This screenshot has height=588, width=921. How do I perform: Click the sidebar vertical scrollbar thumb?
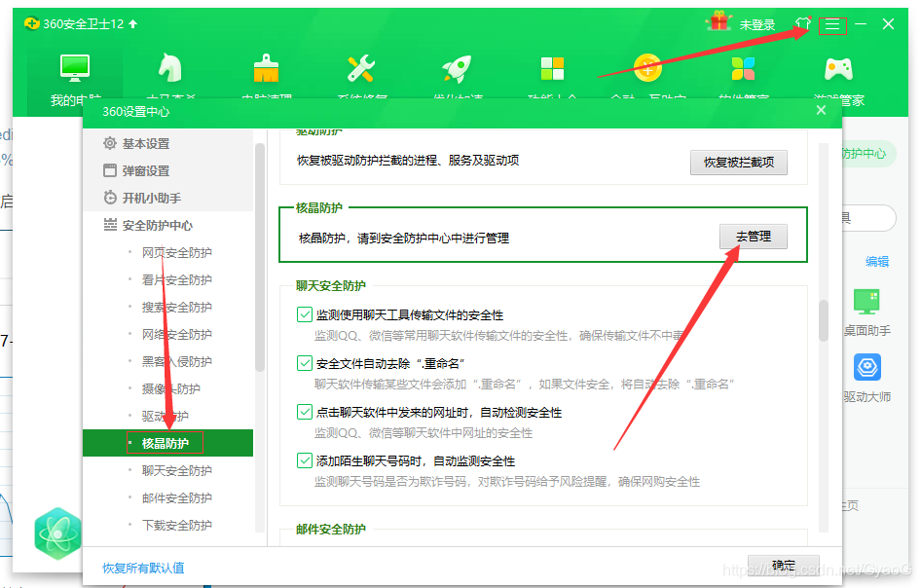260,257
